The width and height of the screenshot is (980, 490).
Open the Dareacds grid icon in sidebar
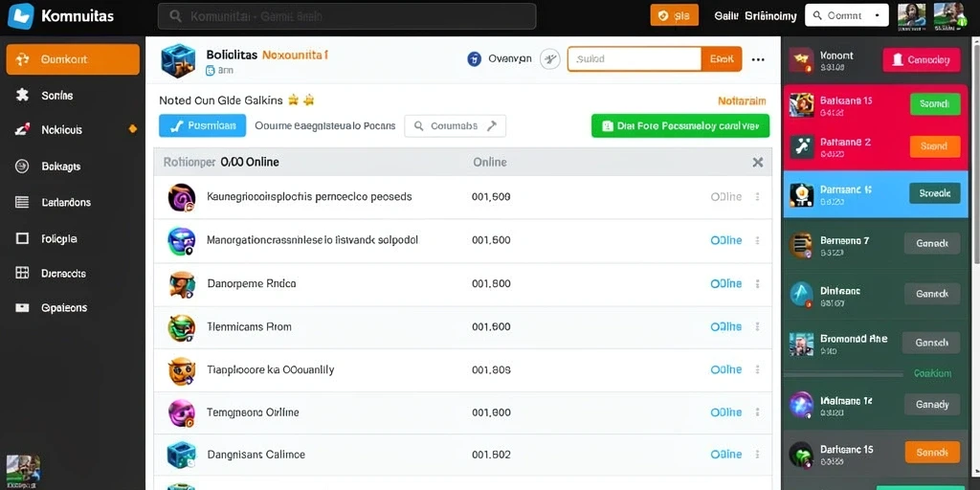[22, 273]
